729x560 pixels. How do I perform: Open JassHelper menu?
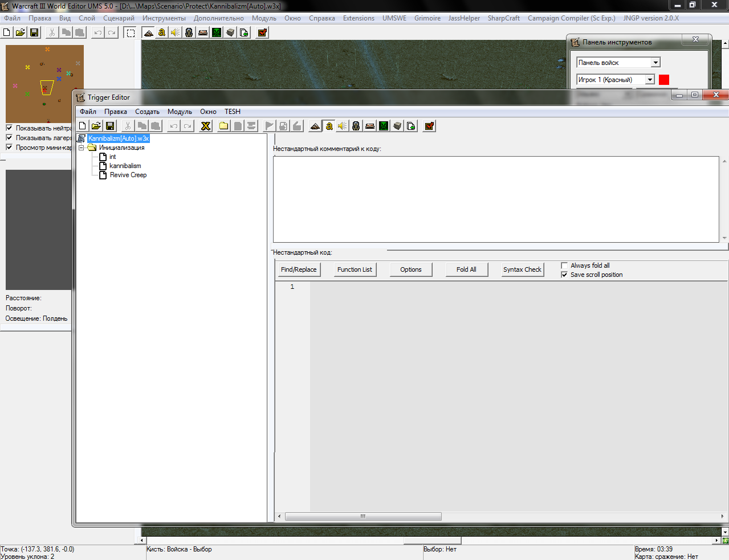[x=464, y=18]
